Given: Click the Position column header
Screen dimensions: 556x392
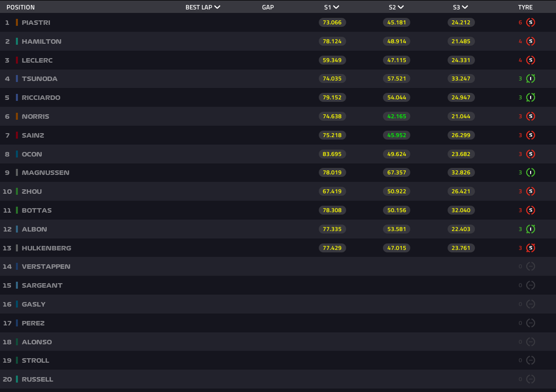Looking at the screenshot, I should [20, 7].
